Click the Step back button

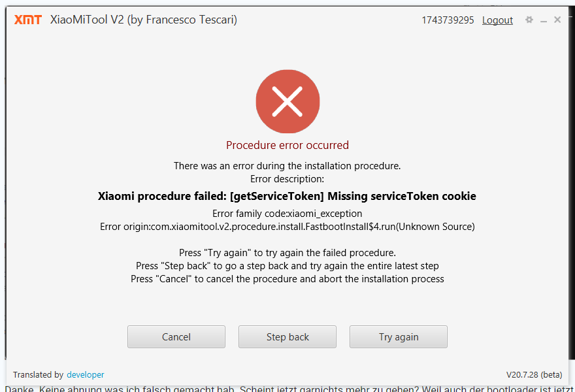pyautogui.click(x=287, y=337)
